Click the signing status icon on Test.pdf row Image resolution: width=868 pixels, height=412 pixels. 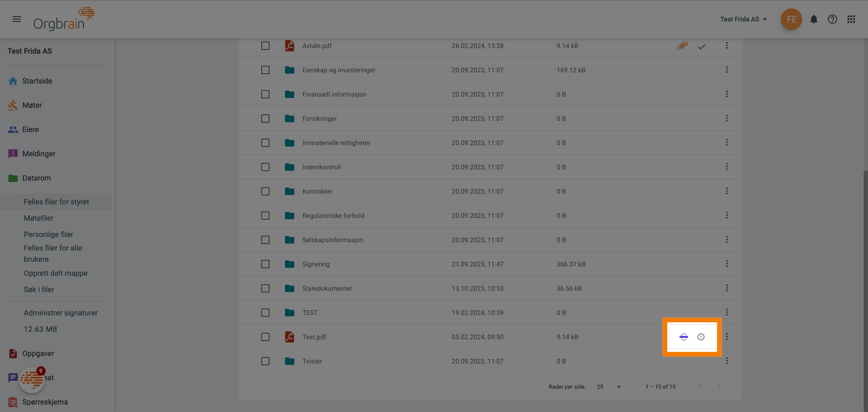click(x=684, y=337)
